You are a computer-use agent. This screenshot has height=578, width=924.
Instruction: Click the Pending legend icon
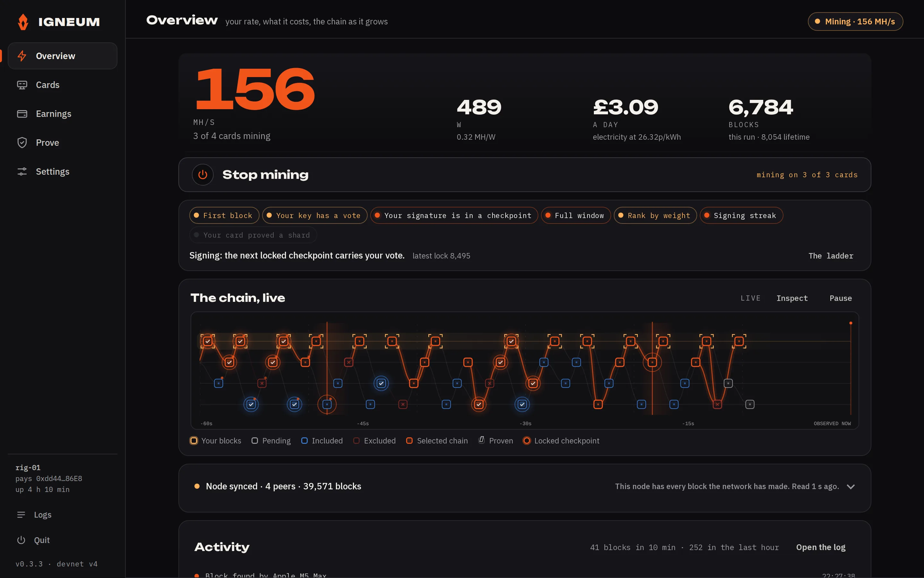[x=255, y=441]
